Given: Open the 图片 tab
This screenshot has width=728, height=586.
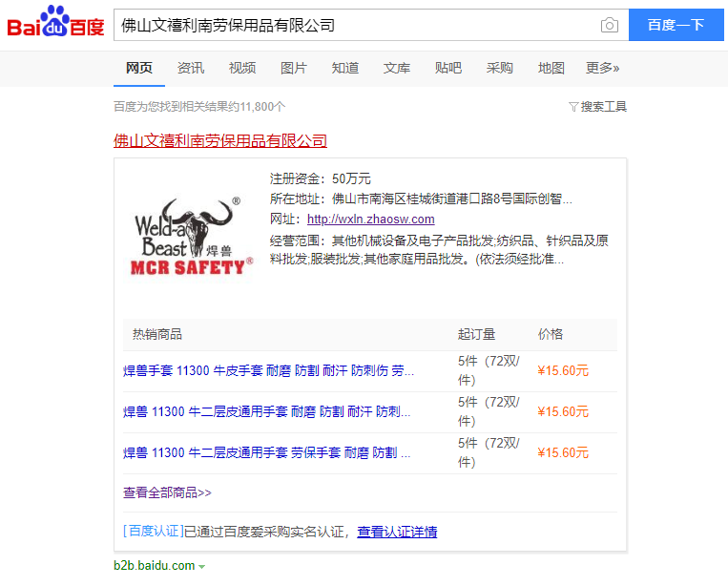Looking at the screenshot, I should 294,69.
